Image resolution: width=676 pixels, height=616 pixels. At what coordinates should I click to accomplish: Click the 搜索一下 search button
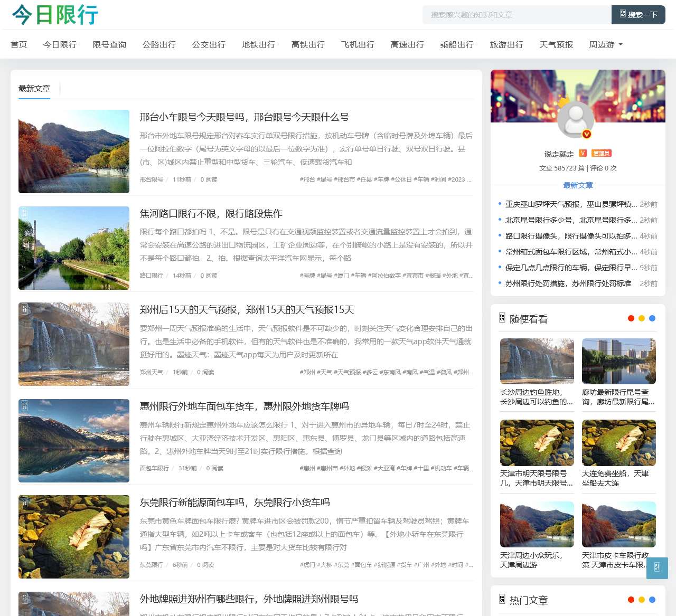click(x=639, y=15)
